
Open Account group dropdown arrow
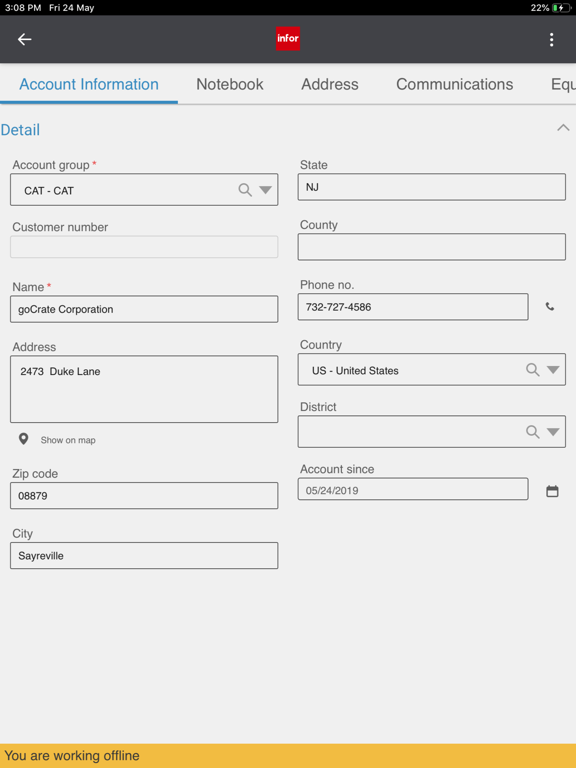(x=265, y=190)
